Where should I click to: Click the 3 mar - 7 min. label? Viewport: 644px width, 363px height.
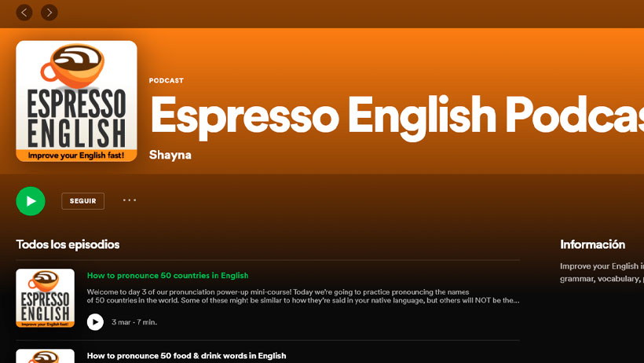pyautogui.click(x=134, y=322)
